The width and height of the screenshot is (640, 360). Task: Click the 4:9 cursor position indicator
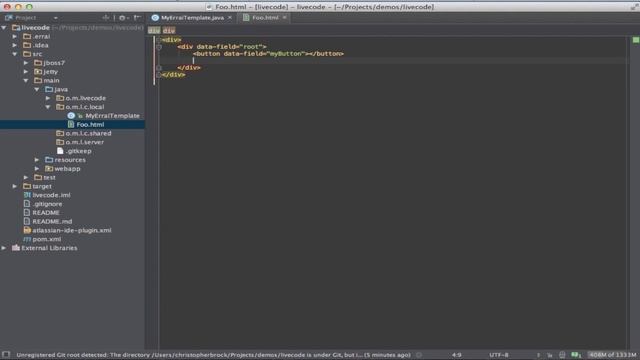point(457,355)
